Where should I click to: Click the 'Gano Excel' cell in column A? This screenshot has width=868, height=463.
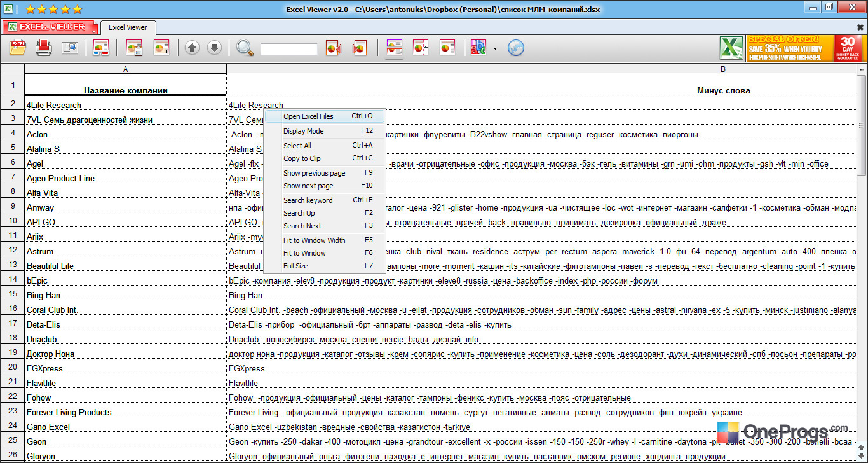[126, 426]
